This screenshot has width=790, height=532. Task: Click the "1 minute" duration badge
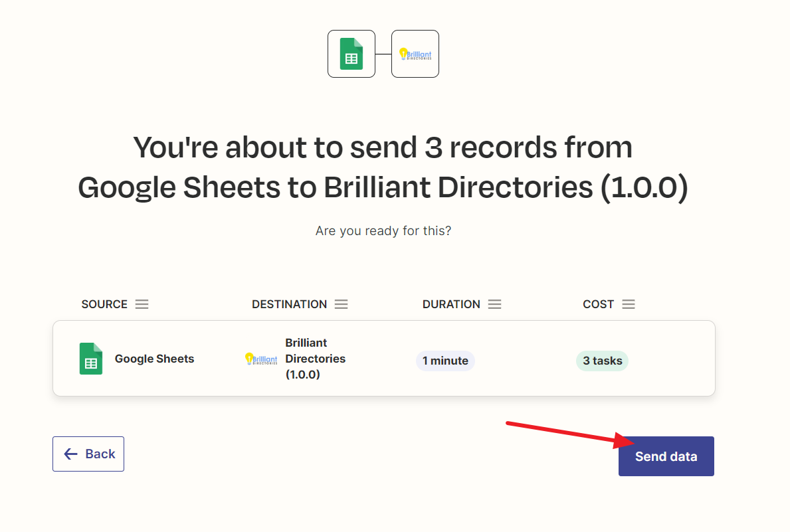[445, 361]
